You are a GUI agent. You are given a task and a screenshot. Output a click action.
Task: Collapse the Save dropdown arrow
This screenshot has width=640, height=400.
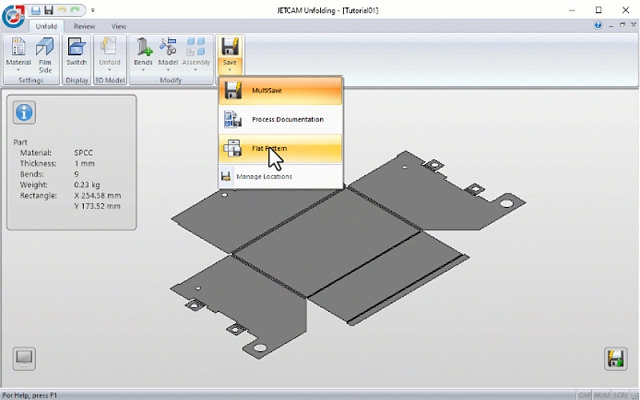click(230, 70)
